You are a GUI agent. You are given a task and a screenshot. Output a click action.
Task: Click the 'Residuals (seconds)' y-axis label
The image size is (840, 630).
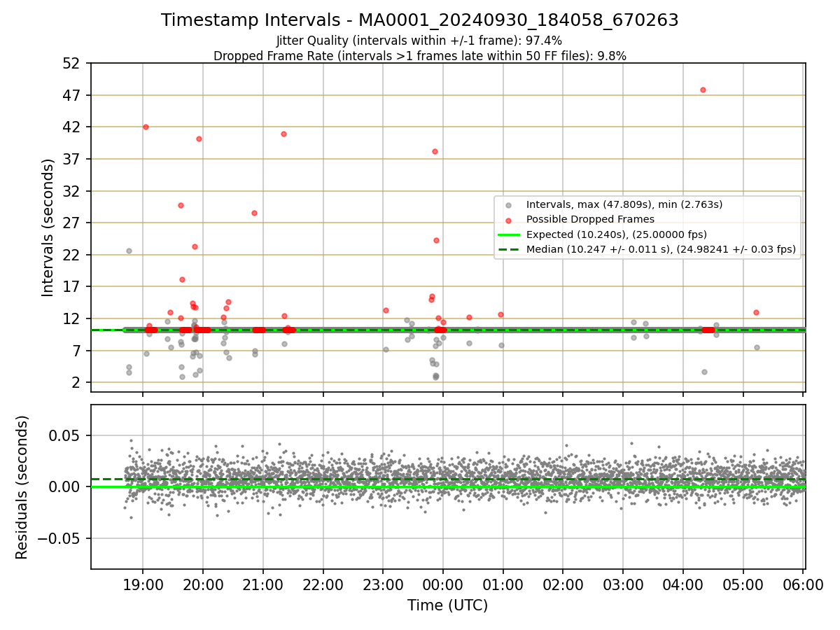click(22, 487)
